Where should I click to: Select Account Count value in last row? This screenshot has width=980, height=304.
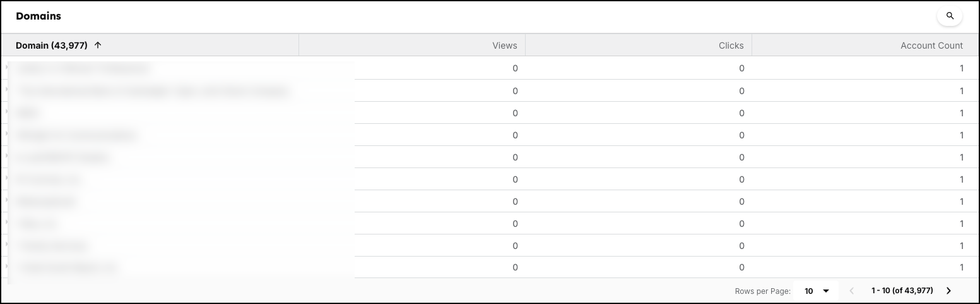962,267
